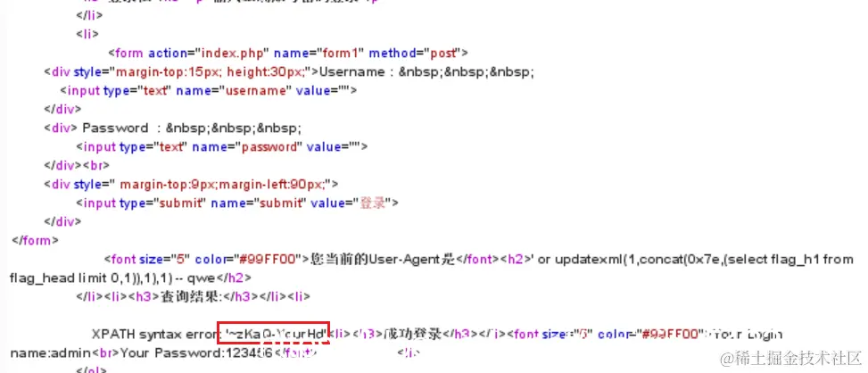The height and width of the screenshot is (373, 868).
Task: Click the name="form1" attribute
Action: [x=318, y=54]
